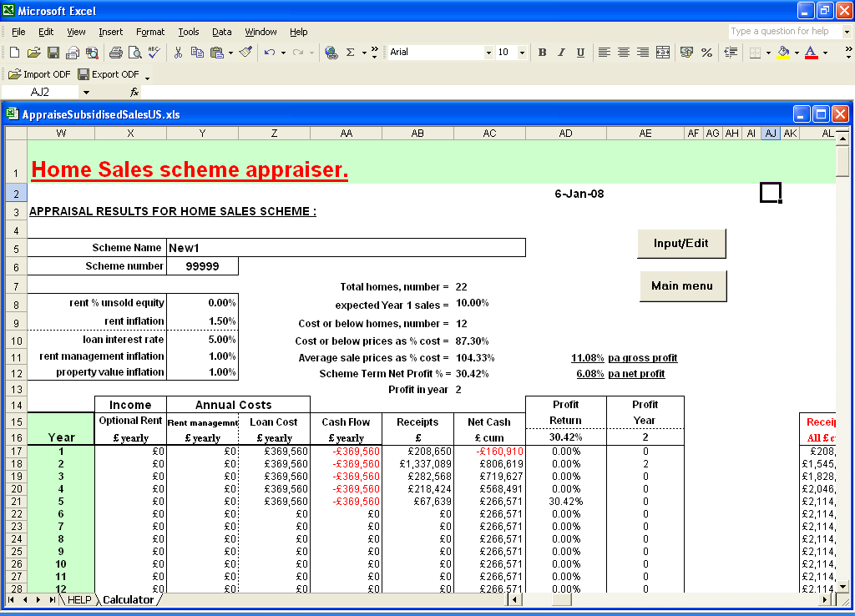Save the workbook with the standard toolbar floppy icon
This screenshot has width=855, height=616.
[53, 53]
